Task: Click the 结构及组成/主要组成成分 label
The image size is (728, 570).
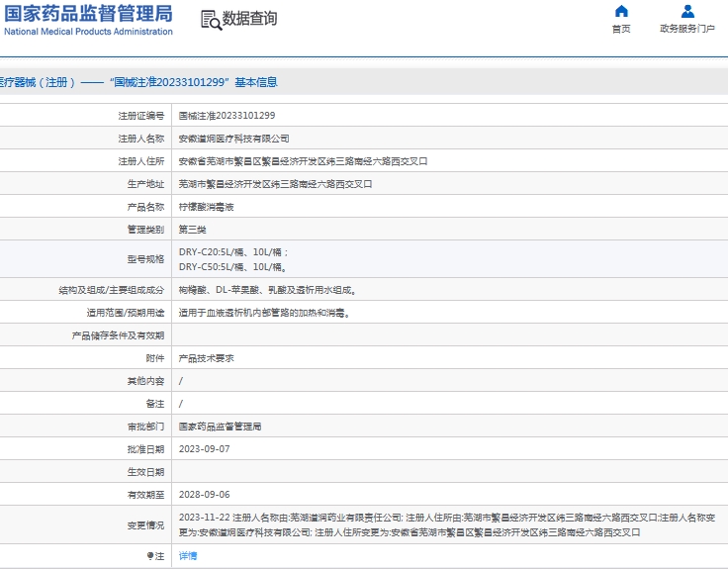Action: (x=112, y=290)
